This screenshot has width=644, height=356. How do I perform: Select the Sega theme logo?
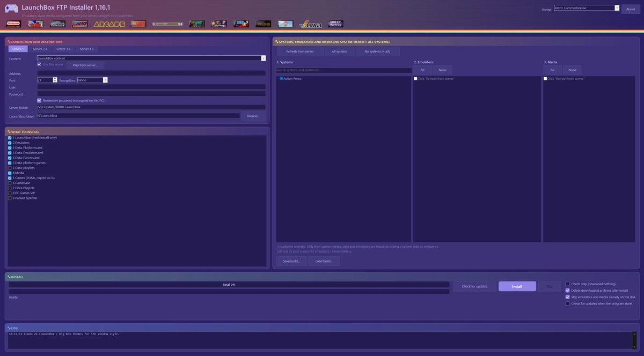coord(241,24)
